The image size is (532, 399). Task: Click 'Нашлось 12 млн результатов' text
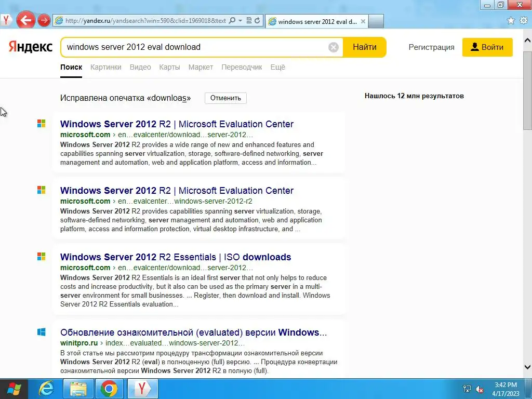pos(414,96)
